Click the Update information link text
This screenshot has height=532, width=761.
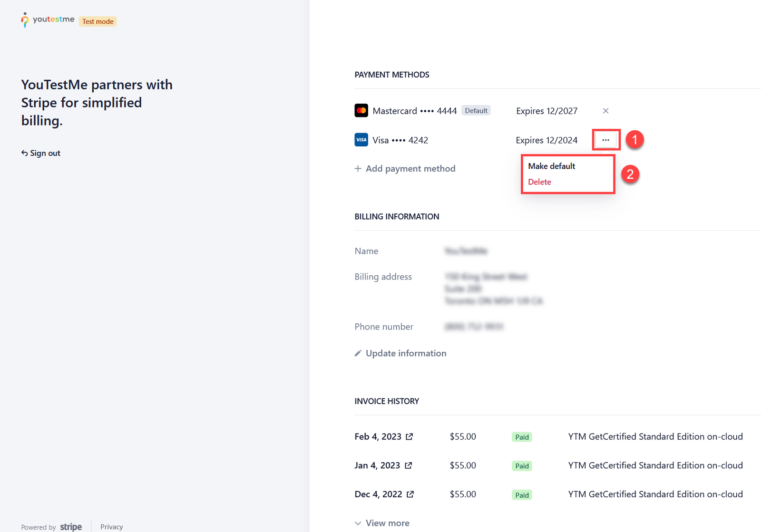point(406,353)
